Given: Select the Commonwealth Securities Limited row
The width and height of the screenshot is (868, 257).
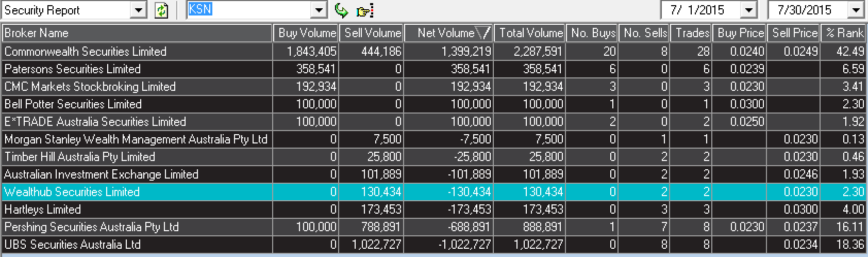Looking at the screenshot, I should [433, 52].
